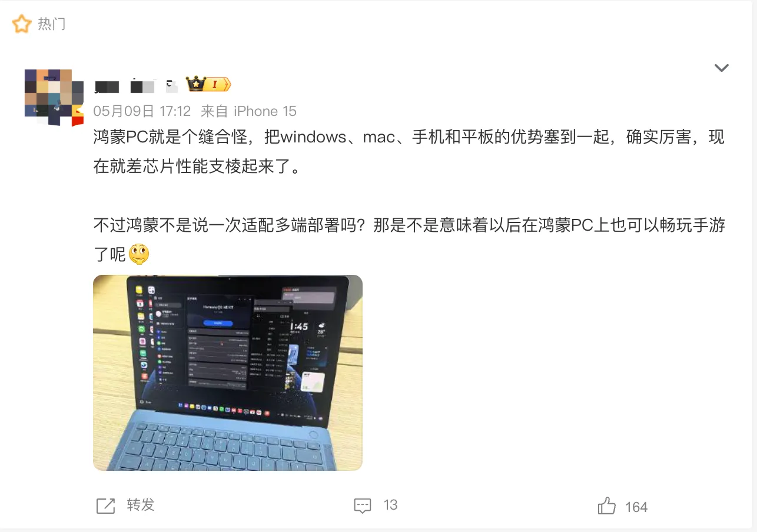
Task: Click the like count 164
Action: (636, 507)
